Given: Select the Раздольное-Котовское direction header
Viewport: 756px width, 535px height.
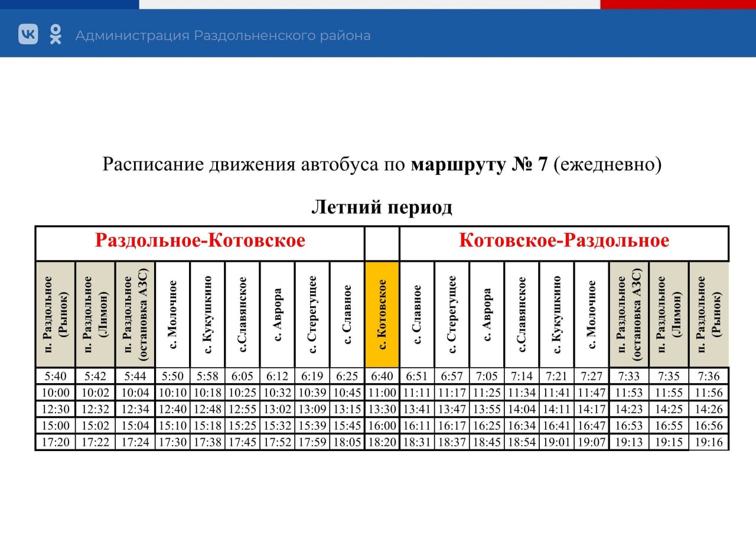Looking at the screenshot, I should click(200, 241).
